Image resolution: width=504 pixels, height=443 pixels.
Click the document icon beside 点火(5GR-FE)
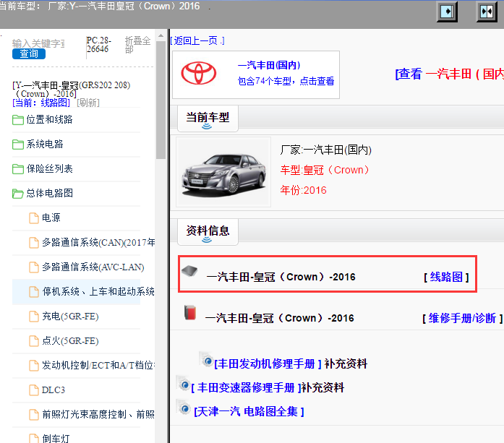[x=34, y=341]
